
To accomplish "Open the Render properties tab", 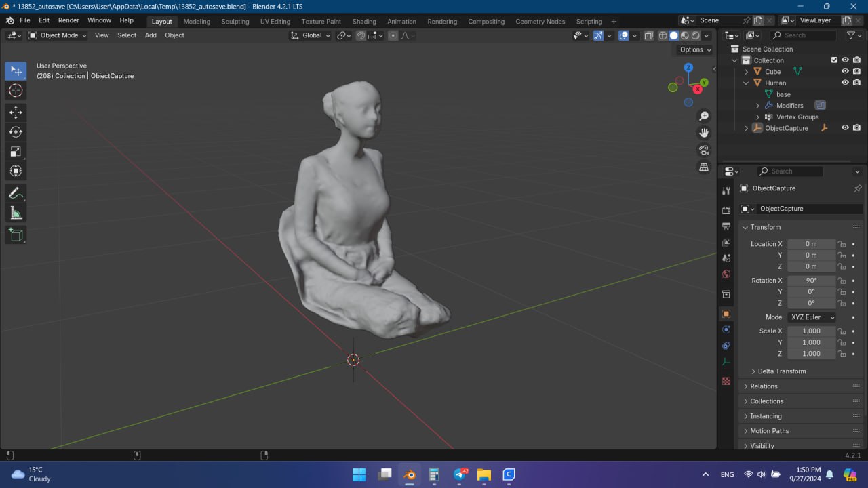I will 726,210.
